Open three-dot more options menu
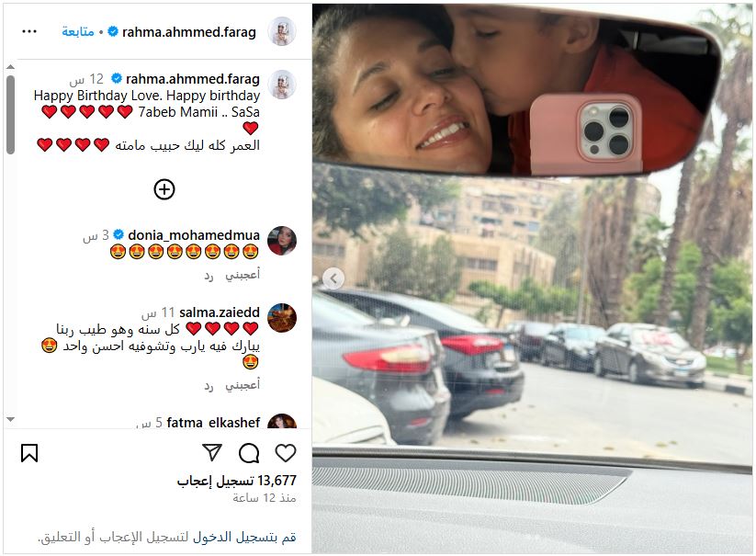The image size is (756, 556). [29, 32]
